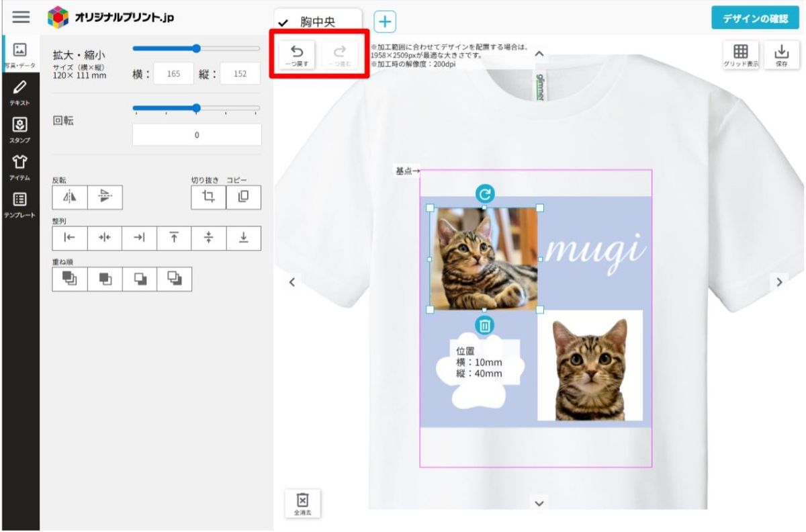The width and height of the screenshot is (806, 532).
Task: Bring selected image to front
Action: coord(69,278)
